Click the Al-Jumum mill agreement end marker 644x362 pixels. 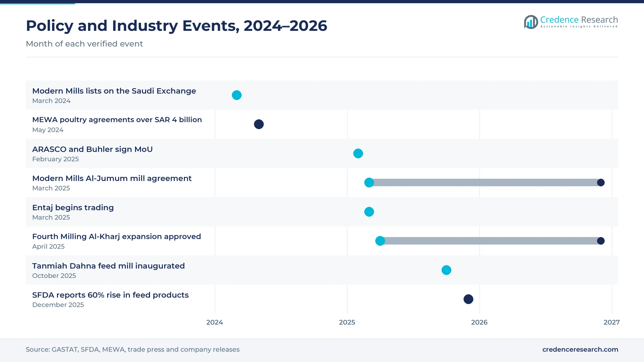pyautogui.click(x=601, y=183)
